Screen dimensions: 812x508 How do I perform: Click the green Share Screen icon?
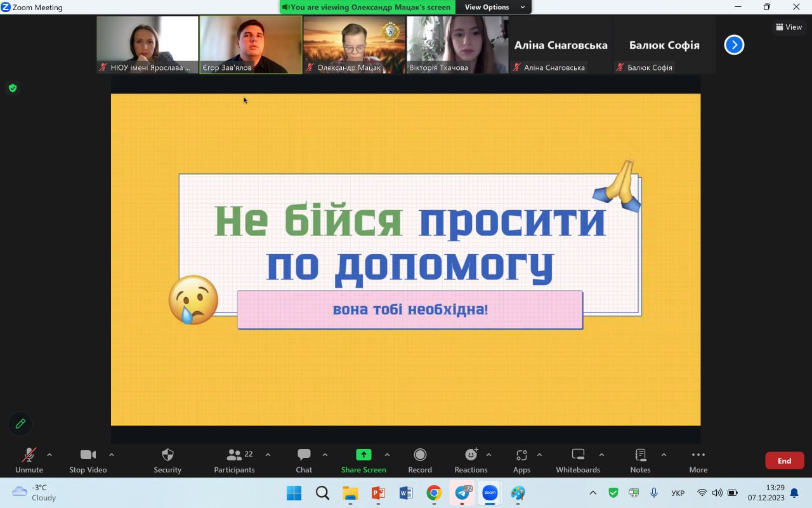coord(363,455)
